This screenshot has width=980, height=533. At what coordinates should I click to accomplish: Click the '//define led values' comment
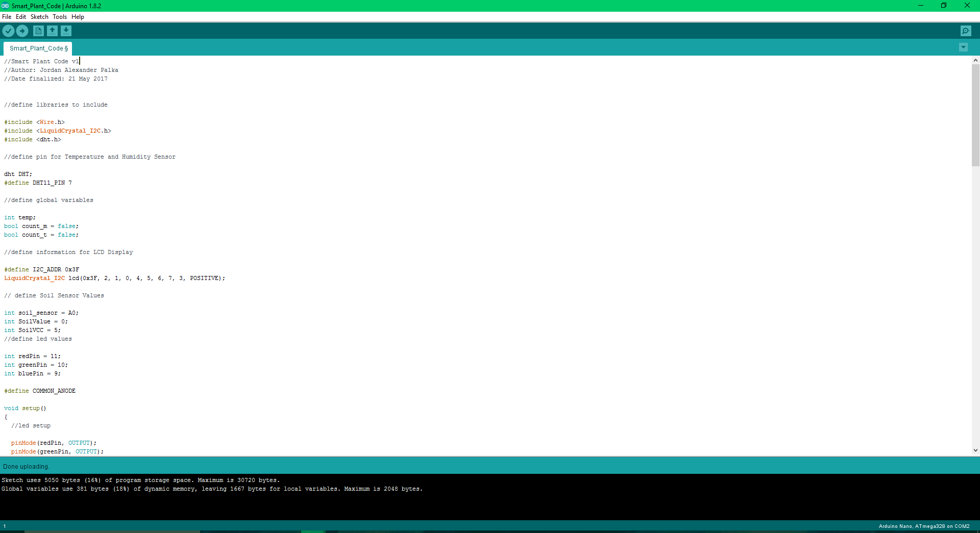38,339
